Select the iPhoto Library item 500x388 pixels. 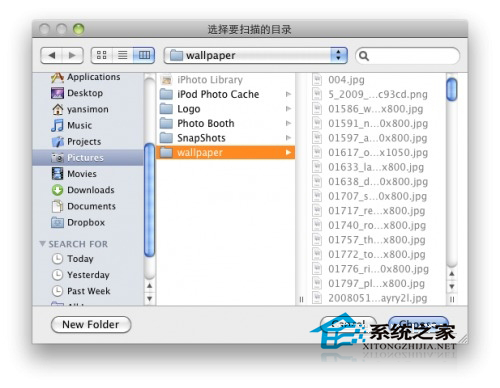(226, 80)
